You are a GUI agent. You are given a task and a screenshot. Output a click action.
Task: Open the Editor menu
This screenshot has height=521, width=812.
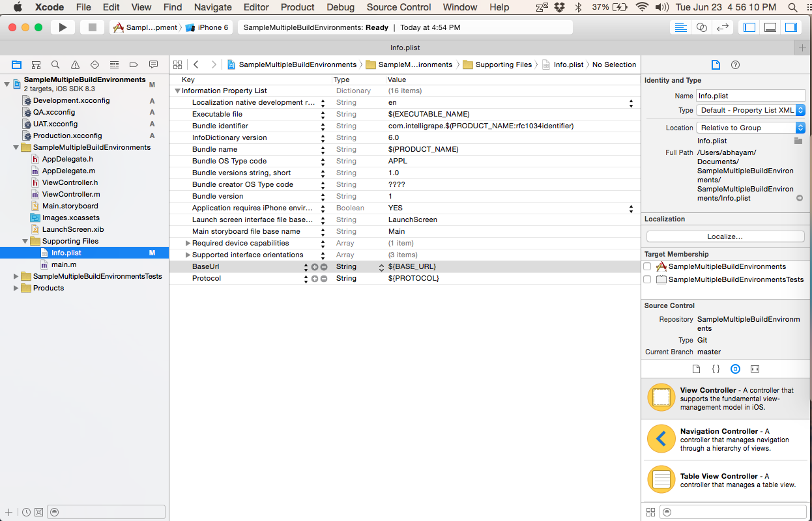point(256,7)
